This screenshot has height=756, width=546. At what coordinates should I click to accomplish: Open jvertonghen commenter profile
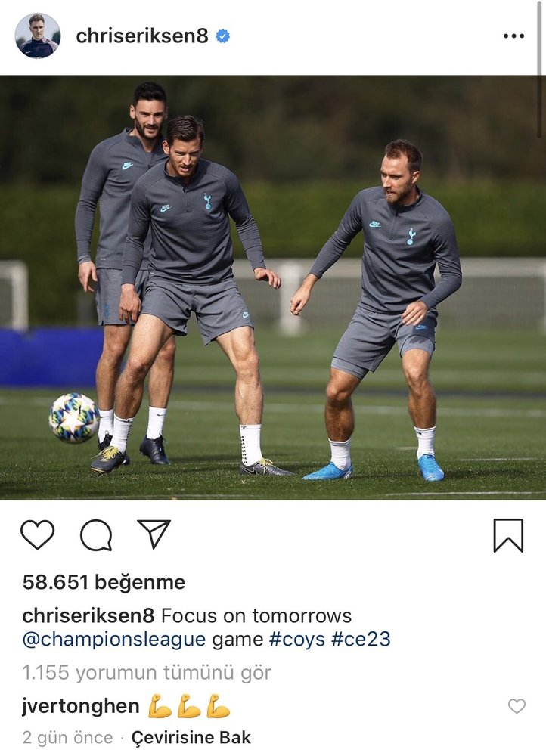click(x=81, y=706)
